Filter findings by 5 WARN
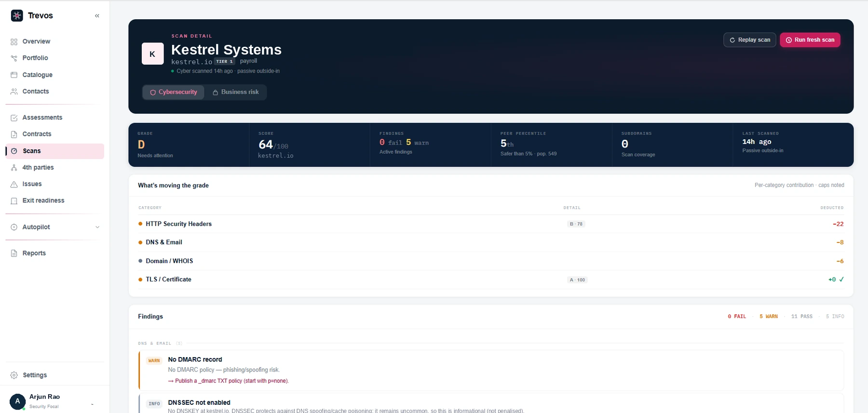The height and width of the screenshot is (413, 868). coord(769,317)
